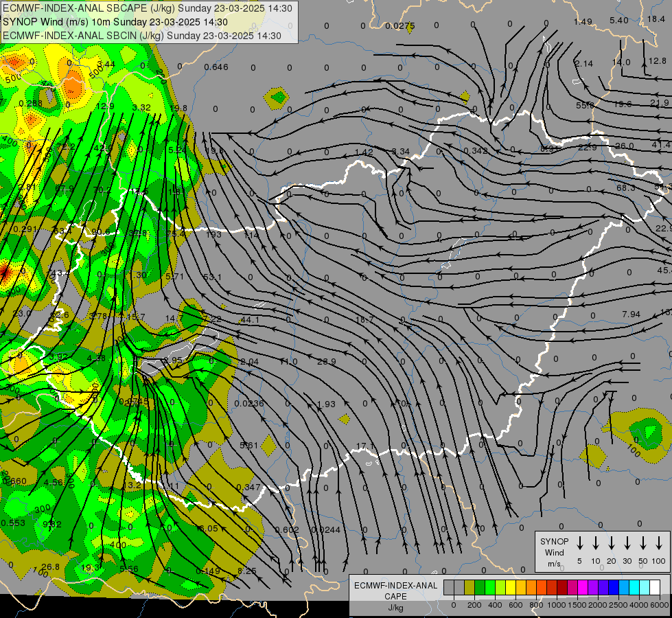Viewport: 672px width, 618px height.
Task: Click the 20 m/s wind arrow in SYNOP legend
Action: click(x=611, y=542)
